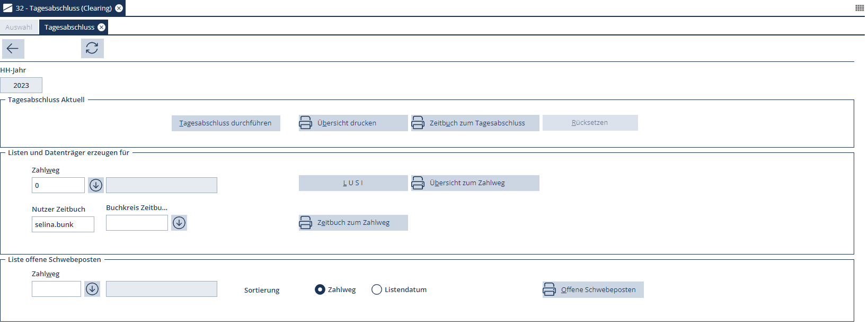
Task: Close the inner Tagesabschluss tab
Action: click(102, 28)
